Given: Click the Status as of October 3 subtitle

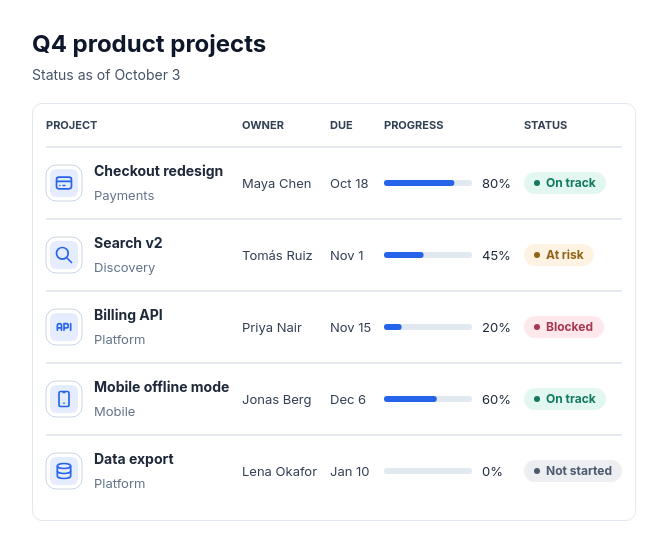Looking at the screenshot, I should pyautogui.click(x=106, y=75).
